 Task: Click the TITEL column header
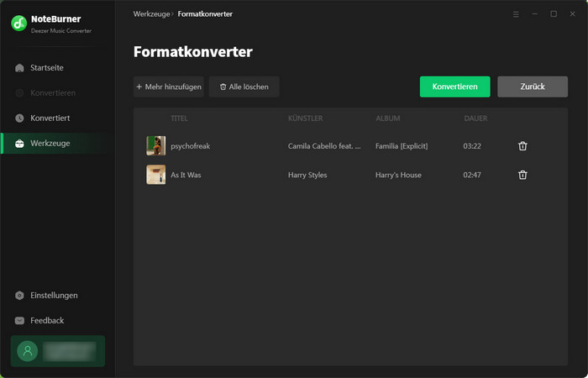pos(179,118)
